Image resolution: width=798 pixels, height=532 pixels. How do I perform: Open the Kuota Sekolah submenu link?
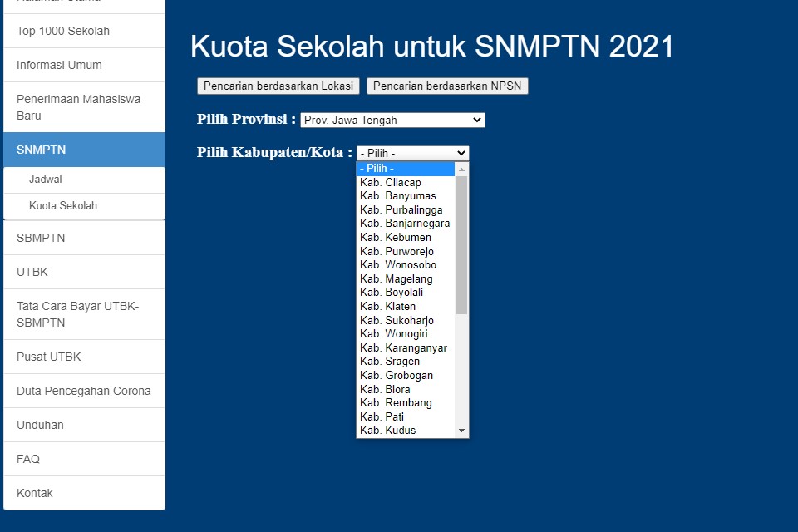pos(84,205)
